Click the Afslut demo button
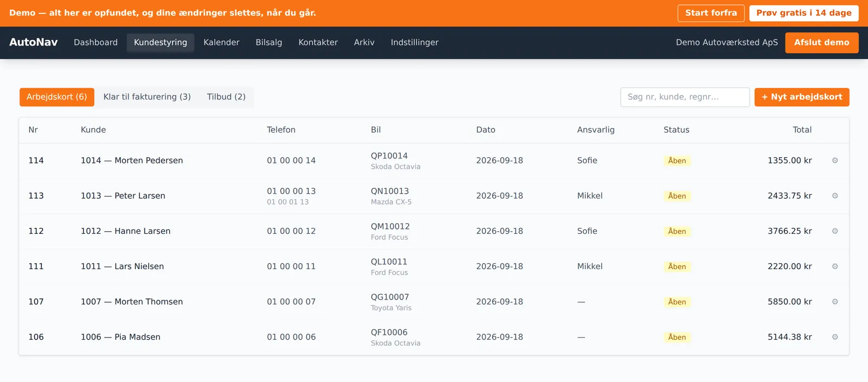This screenshot has height=382, width=868. (x=822, y=42)
